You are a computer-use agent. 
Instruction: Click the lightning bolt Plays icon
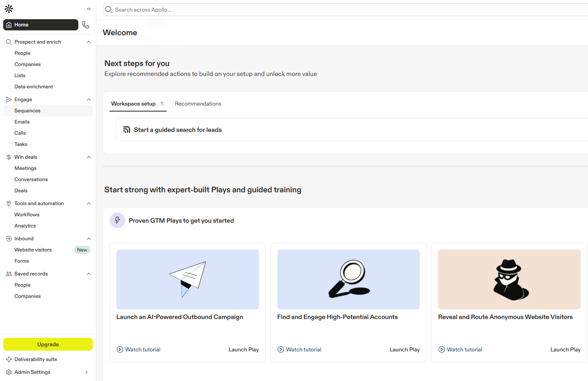pos(118,220)
